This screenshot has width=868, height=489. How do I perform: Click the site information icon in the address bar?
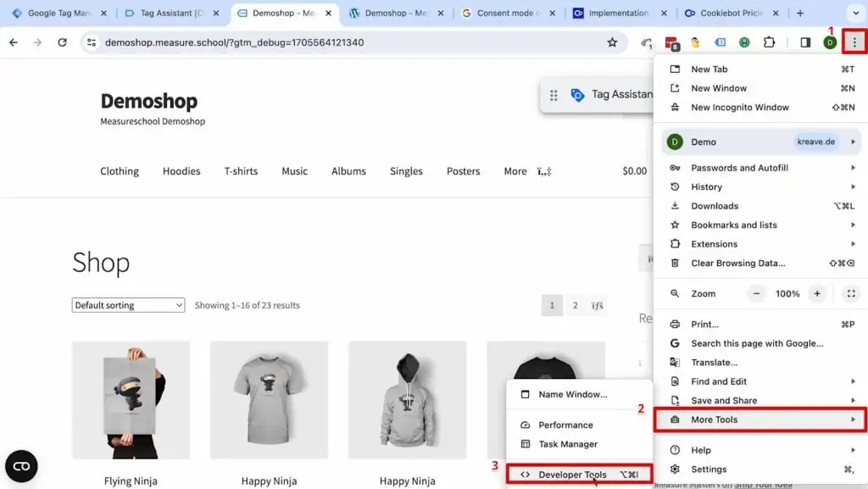pyautogui.click(x=91, y=42)
